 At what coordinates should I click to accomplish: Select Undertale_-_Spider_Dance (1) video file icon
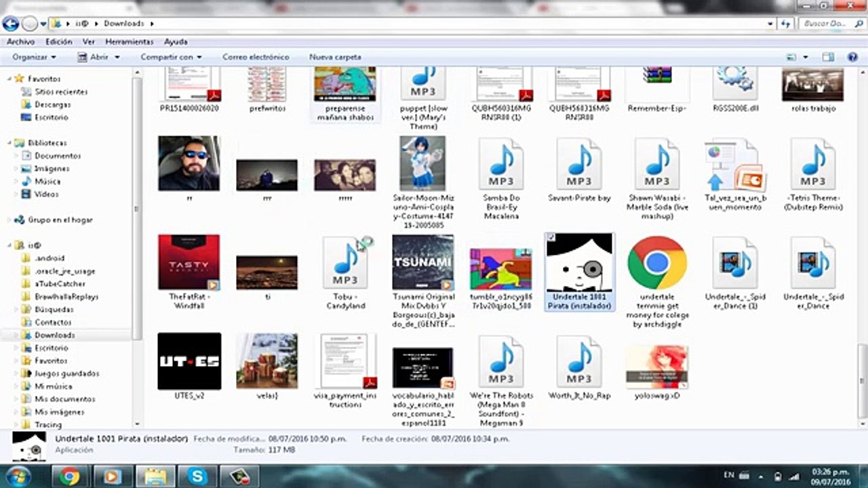click(x=735, y=263)
